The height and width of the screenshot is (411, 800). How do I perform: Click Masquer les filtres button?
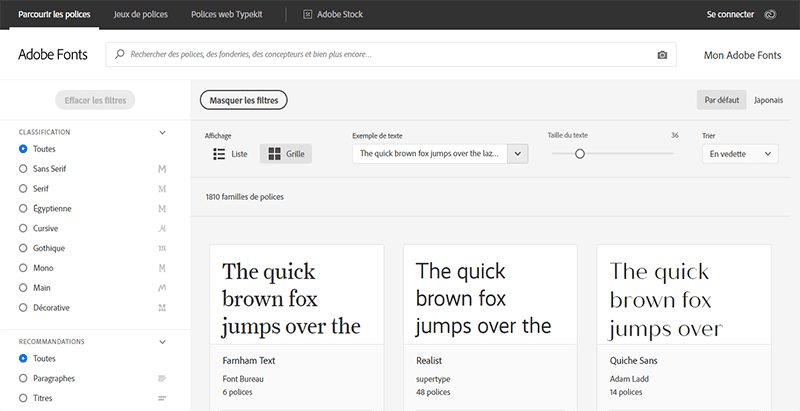(244, 100)
